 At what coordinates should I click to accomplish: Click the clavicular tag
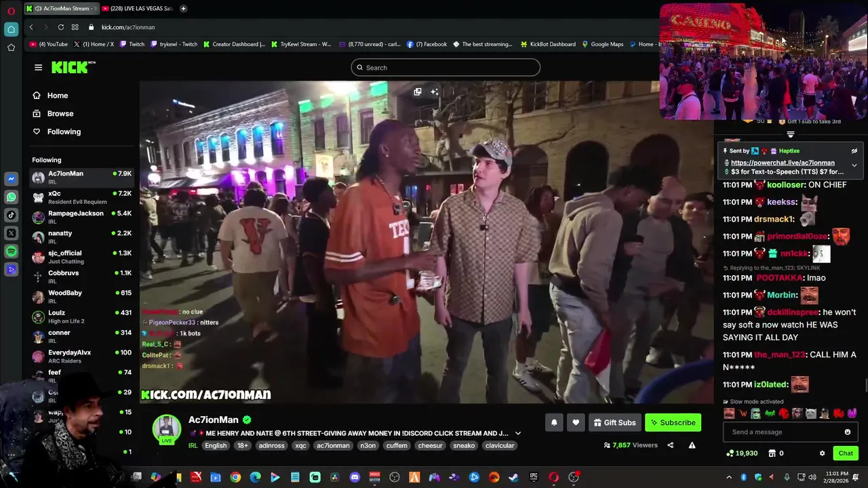pyautogui.click(x=500, y=445)
